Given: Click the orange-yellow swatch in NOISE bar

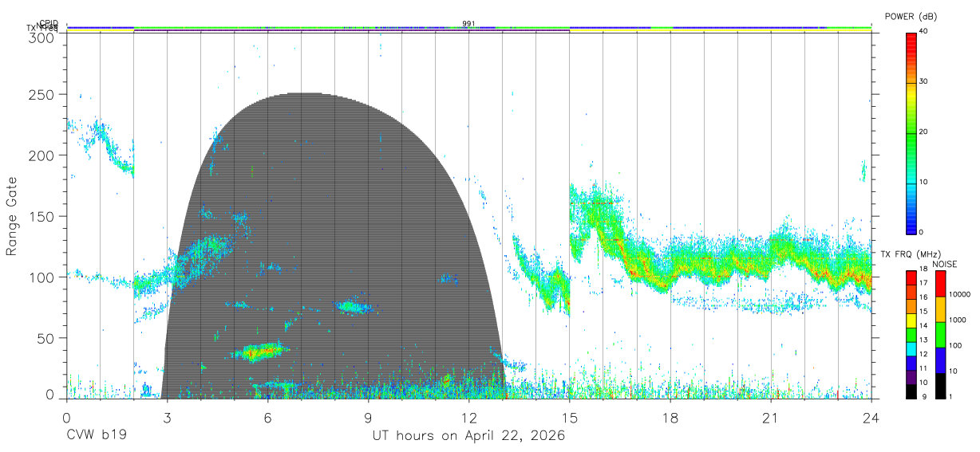Looking at the screenshot, I should click(940, 309).
